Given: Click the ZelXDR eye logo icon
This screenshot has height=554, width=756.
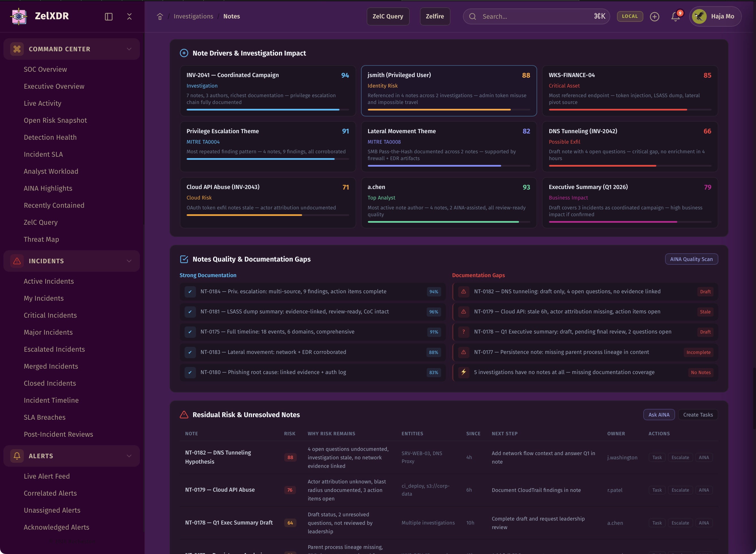Looking at the screenshot, I should pos(19,16).
